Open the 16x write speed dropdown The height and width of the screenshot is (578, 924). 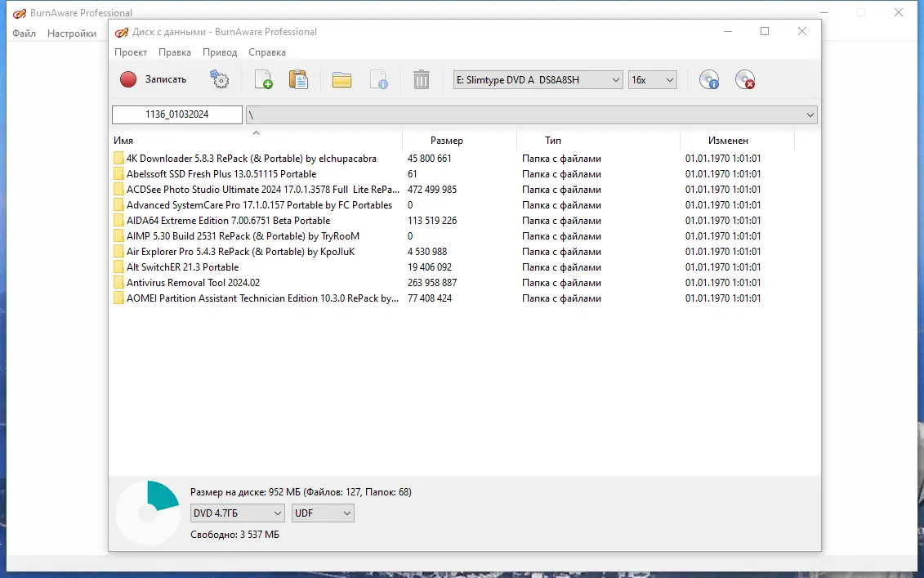[652, 79]
